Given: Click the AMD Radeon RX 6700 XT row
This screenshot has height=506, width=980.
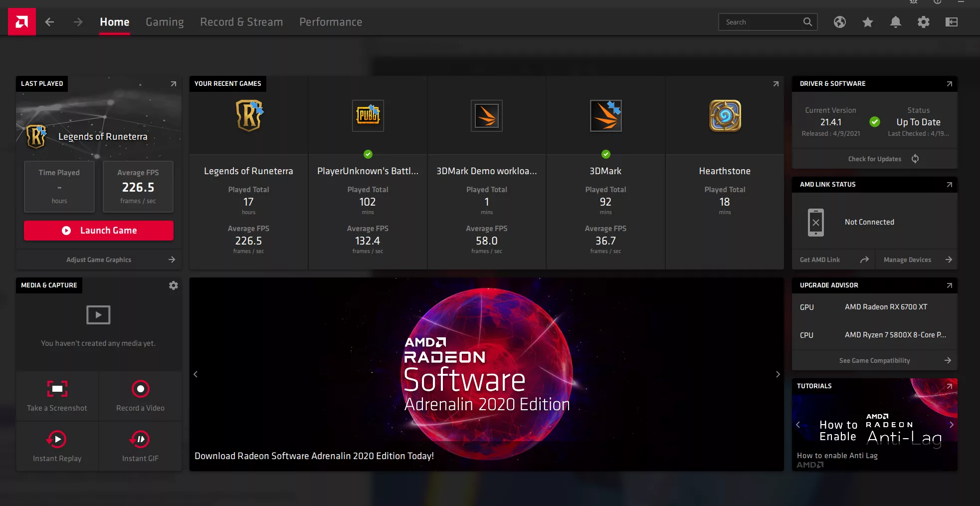Looking at the screenshot, I should 875,307.
